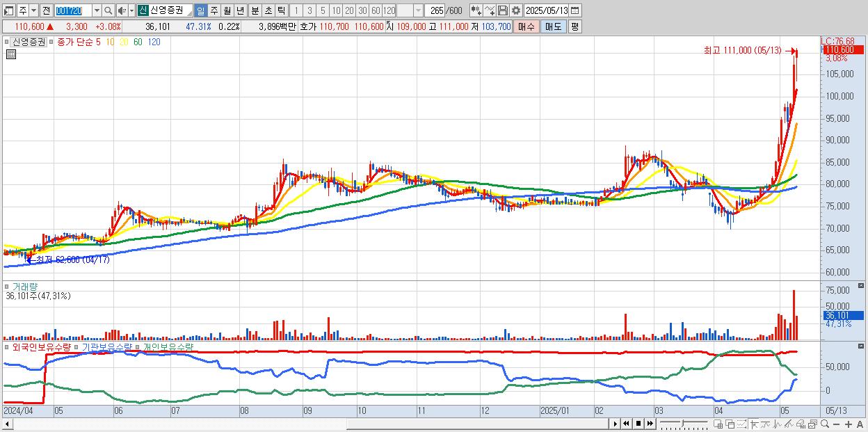This screenshot has height=432, width=868.
Task: Select interval preset 120
Action: (389, 10)
